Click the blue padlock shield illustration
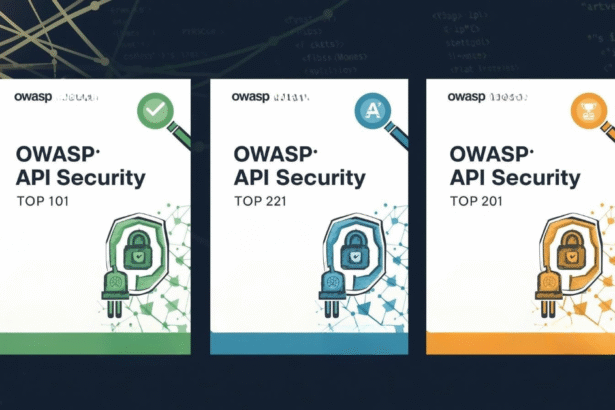 tap(355, 253)
